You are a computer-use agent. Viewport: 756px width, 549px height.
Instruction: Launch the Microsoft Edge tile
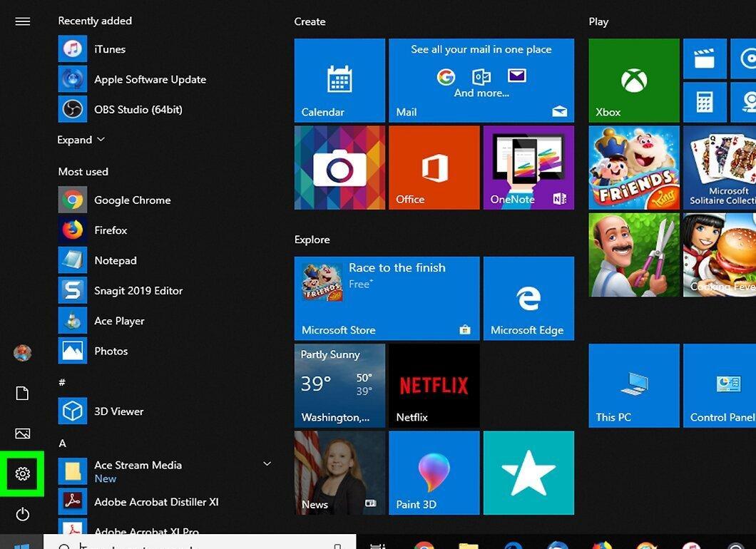[528, 298]
